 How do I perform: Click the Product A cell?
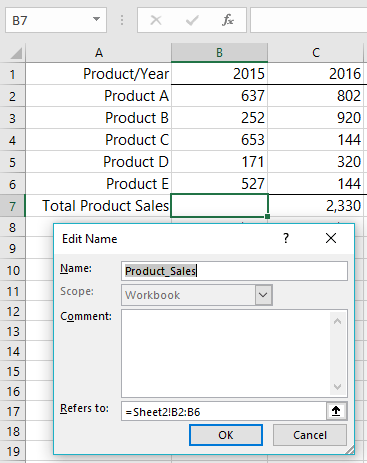click(99, 96)
